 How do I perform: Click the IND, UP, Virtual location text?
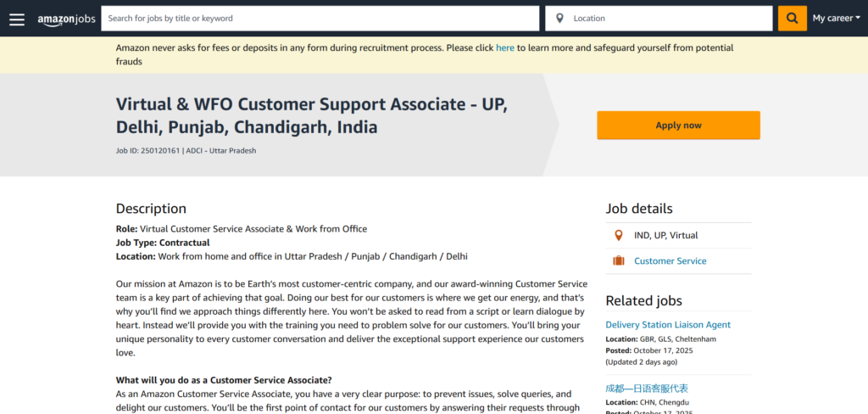(666, 235)
